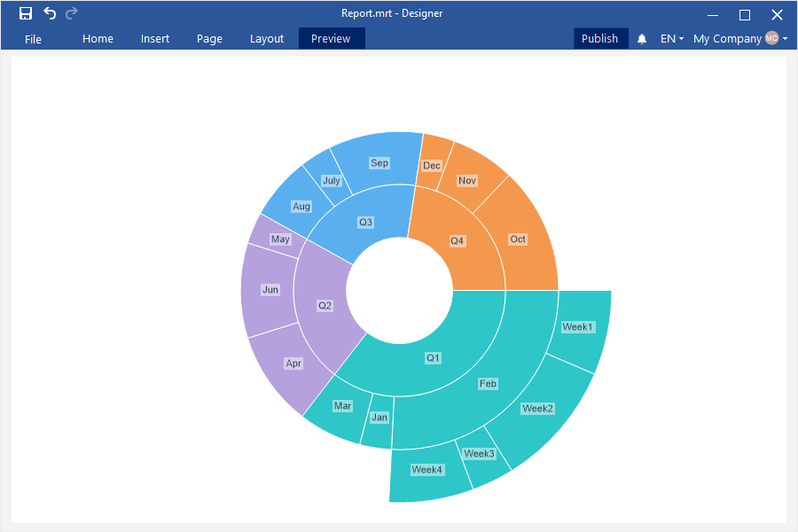Image resolution: width=798 pixels, height=532 pixels.
Task: Select the Q2 chart segment
Action: pos(325,305)
